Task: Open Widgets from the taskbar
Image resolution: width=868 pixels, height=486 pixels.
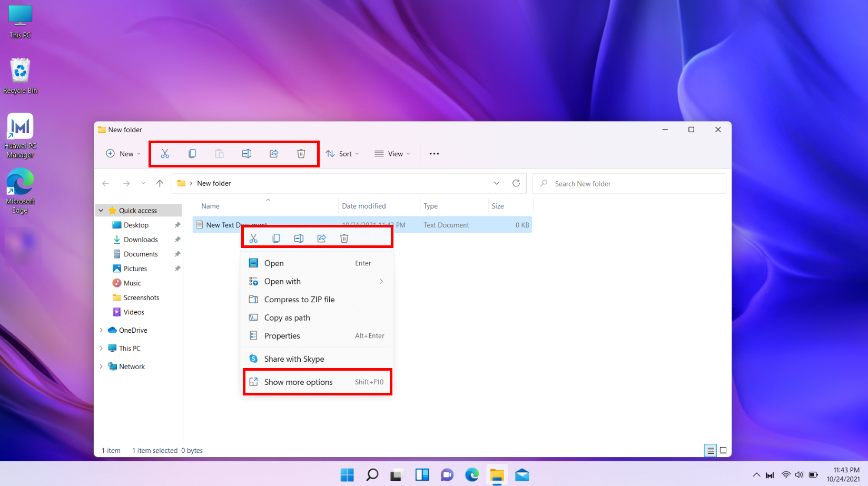Action: pos(422,475)
